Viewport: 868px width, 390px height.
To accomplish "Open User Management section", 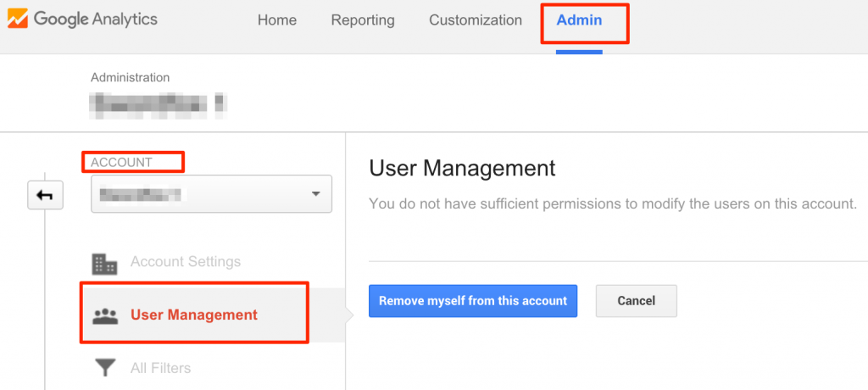I will pyautogui.click(x=194, y=315).
